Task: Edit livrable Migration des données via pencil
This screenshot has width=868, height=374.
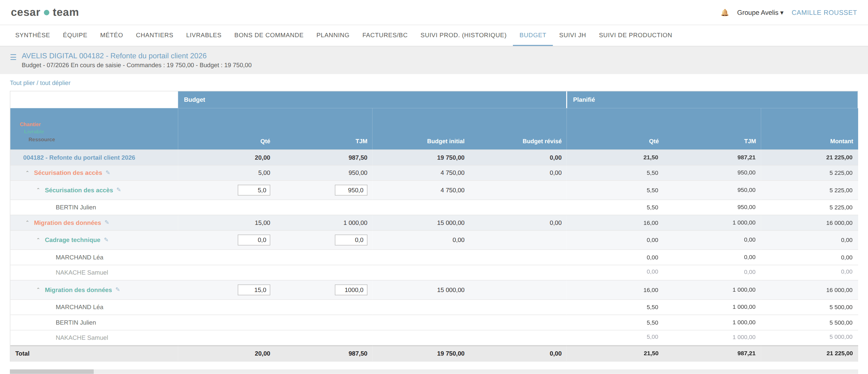Action: click(x=118, y=289)
